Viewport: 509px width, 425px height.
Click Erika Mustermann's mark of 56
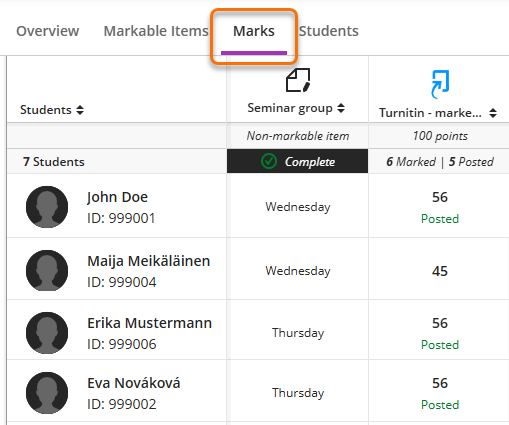click(440, 323)
